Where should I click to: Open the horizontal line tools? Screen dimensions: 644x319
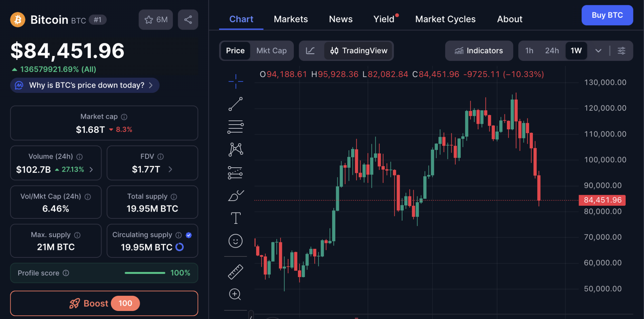click(x=235, y=126)
